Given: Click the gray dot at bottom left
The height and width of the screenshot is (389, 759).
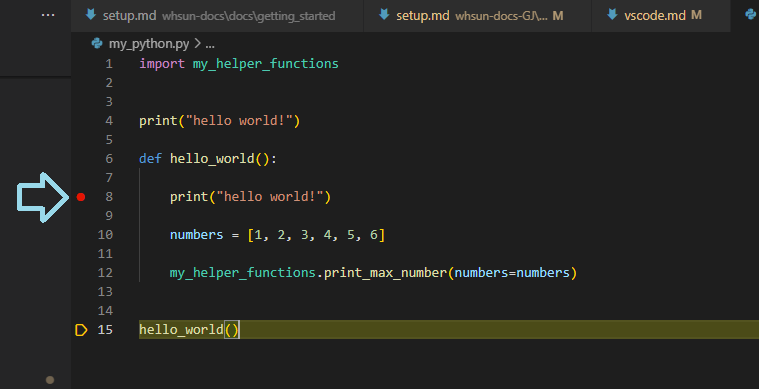Looking at the screenshot, I should (x=50, y=380).
